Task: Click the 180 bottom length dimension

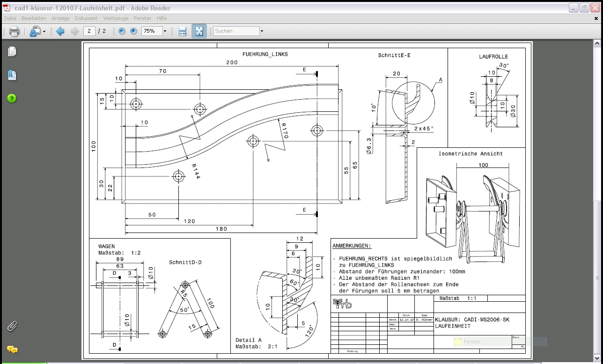Action: click(x=221, y=229)
